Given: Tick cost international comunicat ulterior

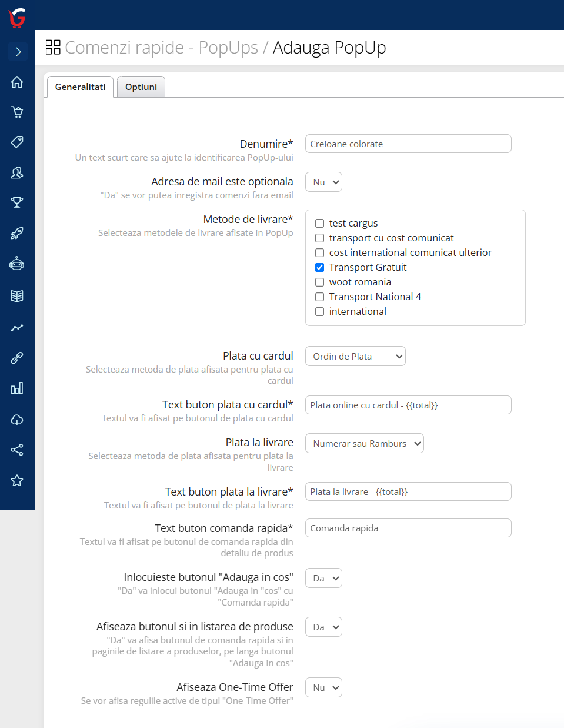Looking at the screenshot, I should click(320, 253).
